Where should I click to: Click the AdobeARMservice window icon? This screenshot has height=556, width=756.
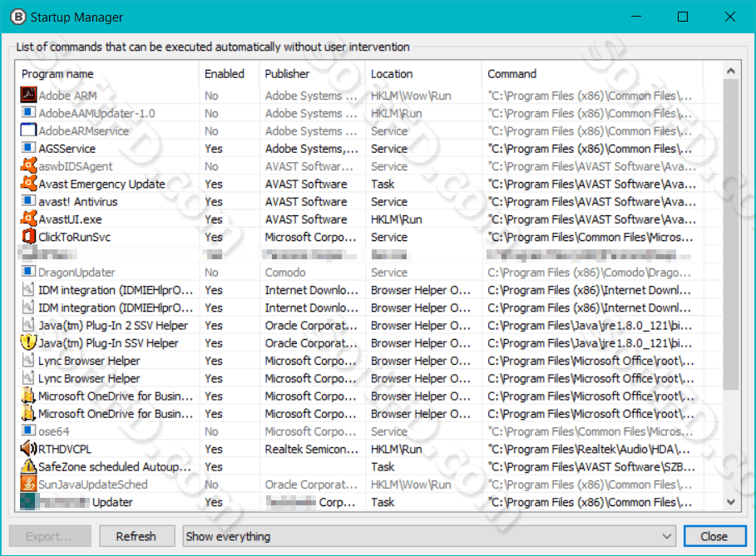[28, 130]
